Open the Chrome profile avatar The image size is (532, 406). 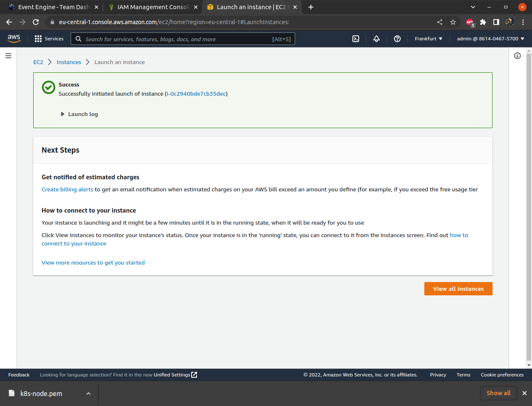click(510, 22)
